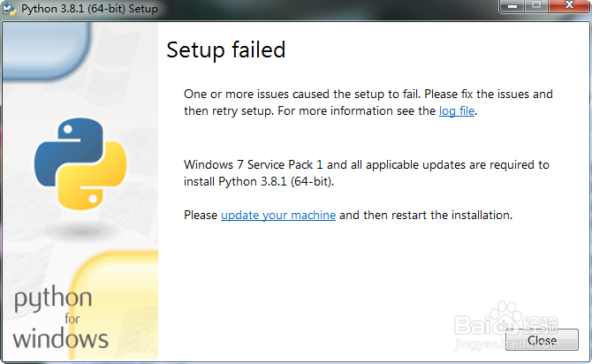
Task: Close the window with title bar X
Action: [566, 7]
